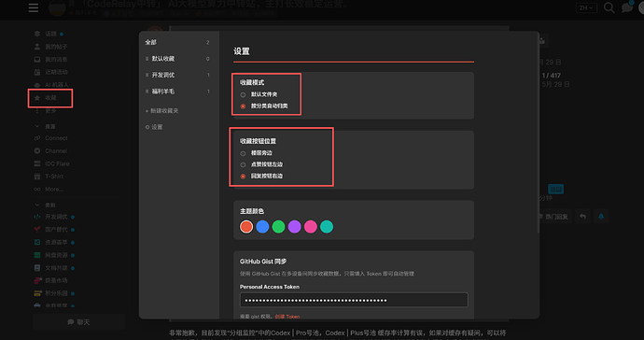Click the 1 / 417 topic timeline position
This screenshot has width=644, height=340.
pos(552,76)
